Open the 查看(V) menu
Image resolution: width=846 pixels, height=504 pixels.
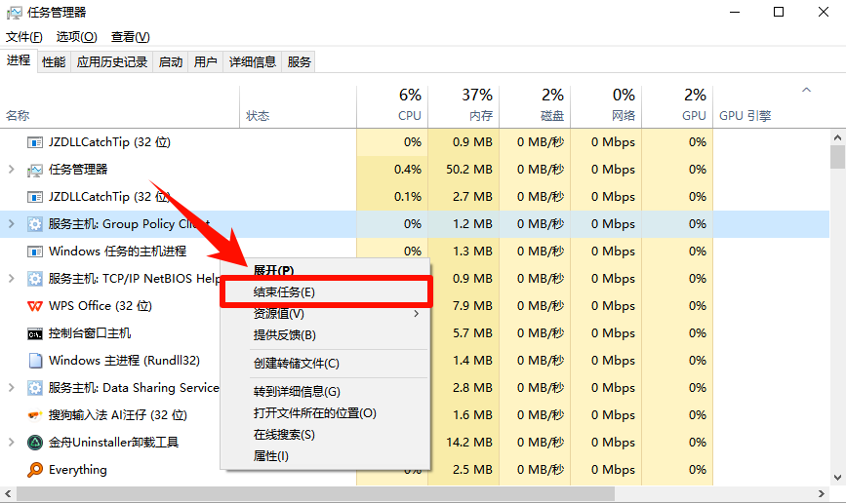pos(130,37)
